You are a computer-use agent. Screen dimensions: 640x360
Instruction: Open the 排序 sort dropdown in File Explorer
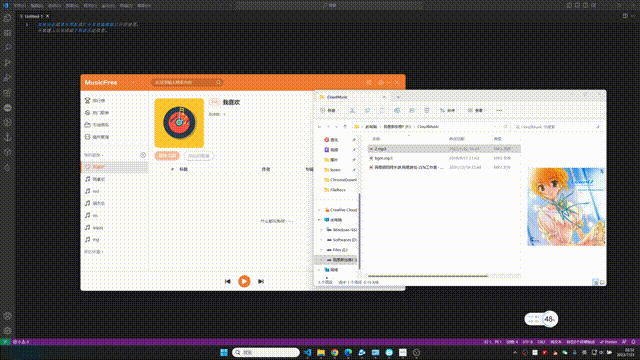(448, 110)
